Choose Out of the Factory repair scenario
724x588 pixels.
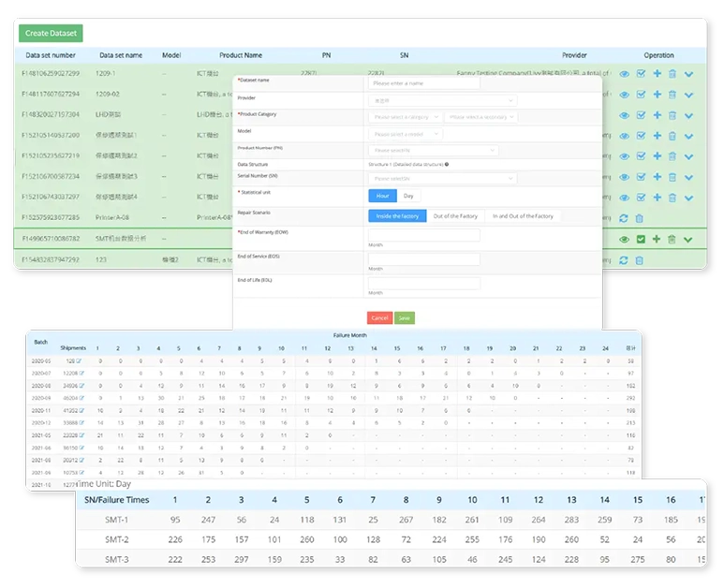coord(454,216)
